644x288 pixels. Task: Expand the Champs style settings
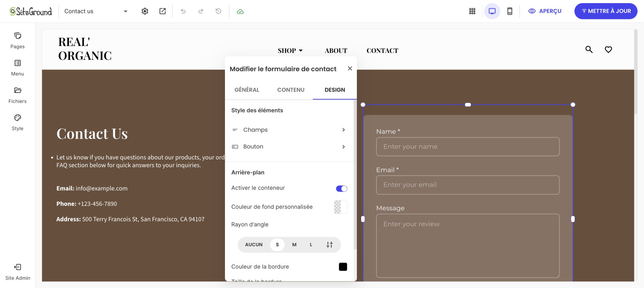click(x=289, y=130)
